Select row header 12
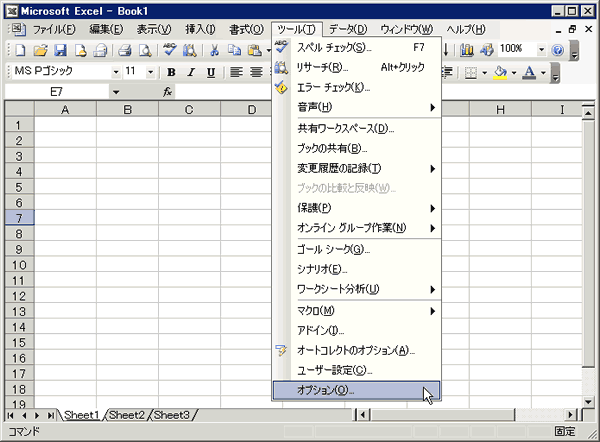The image size is (600, 442). [x=19, y=296]
